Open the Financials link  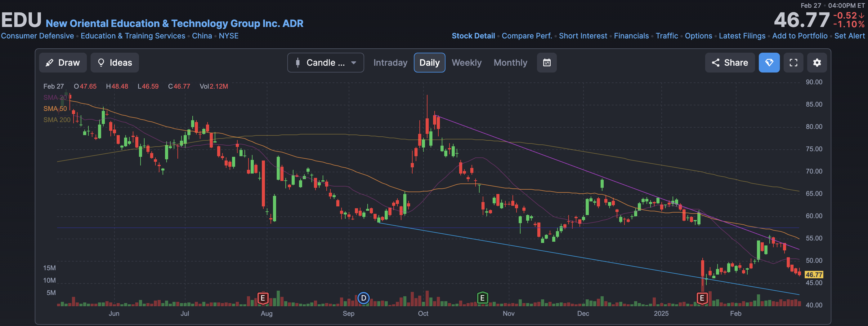pos(631,36)
